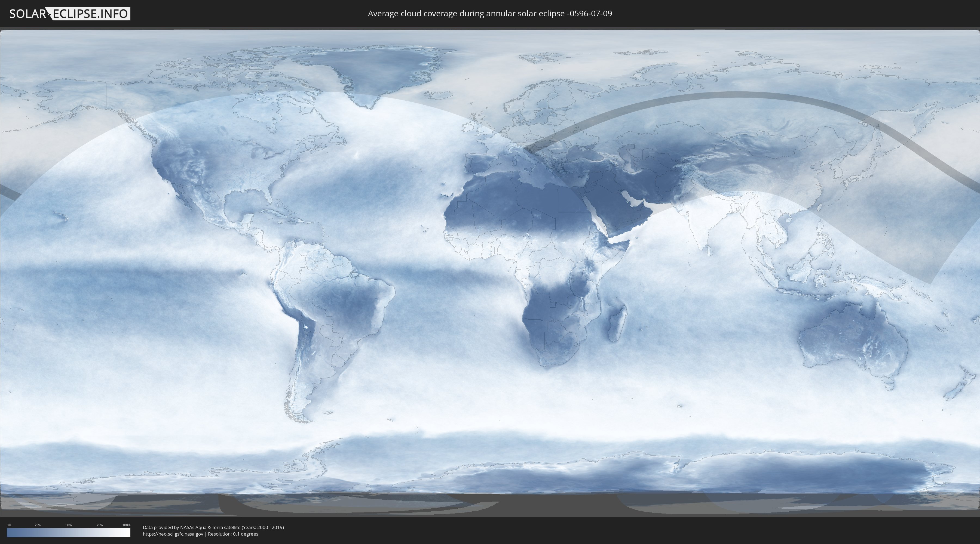980x544 pixels.
Task: Click the 25% legend label
Action: tap(38, 525)
